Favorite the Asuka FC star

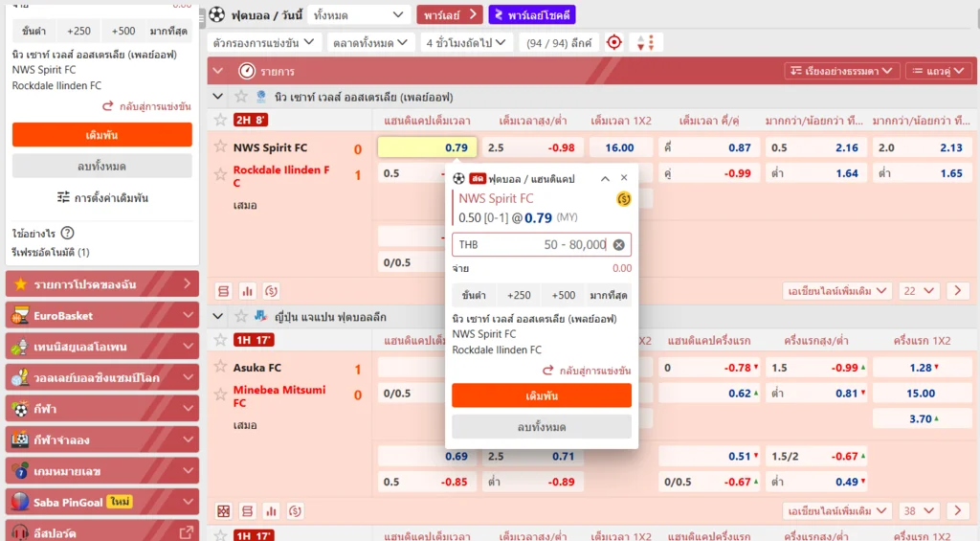[220, 367]
